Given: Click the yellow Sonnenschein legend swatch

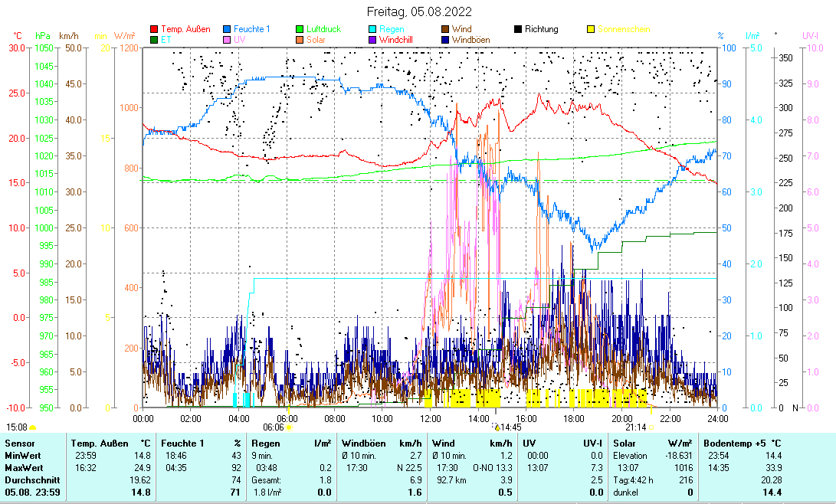Looking at the screenshot, I should point(590,29).
